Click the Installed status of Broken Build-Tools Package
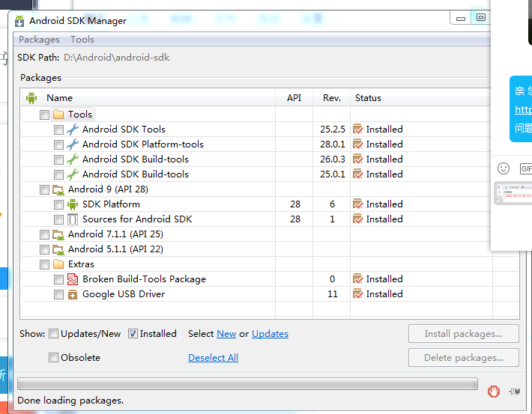Screen dimensions: 532x414 tap(384, 279)
